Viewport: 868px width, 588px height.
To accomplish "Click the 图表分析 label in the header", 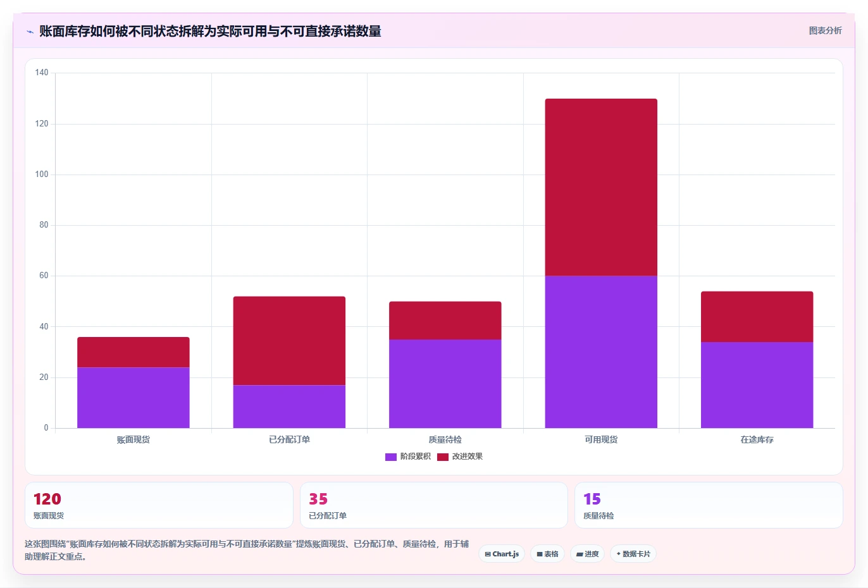I will click(825, 30).
